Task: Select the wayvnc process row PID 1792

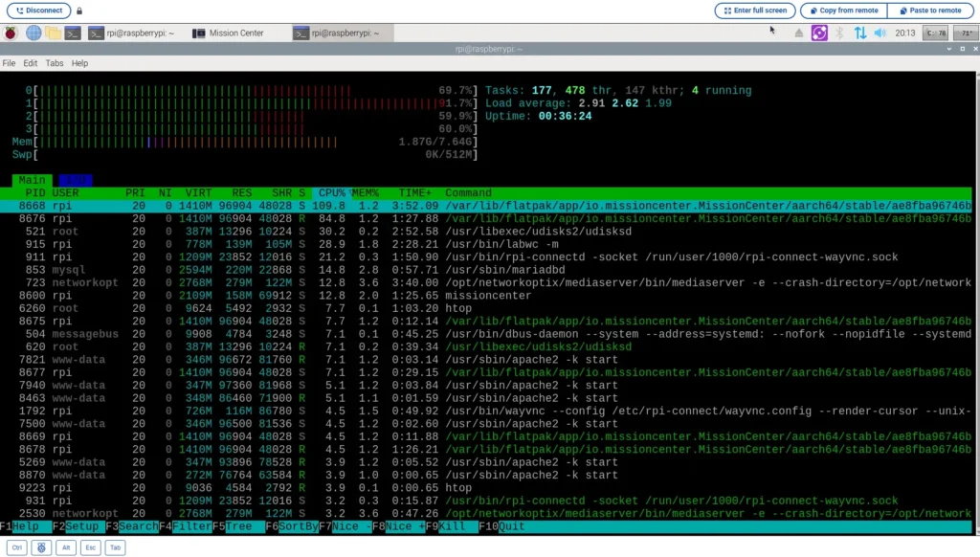Action: click(485, 411)
